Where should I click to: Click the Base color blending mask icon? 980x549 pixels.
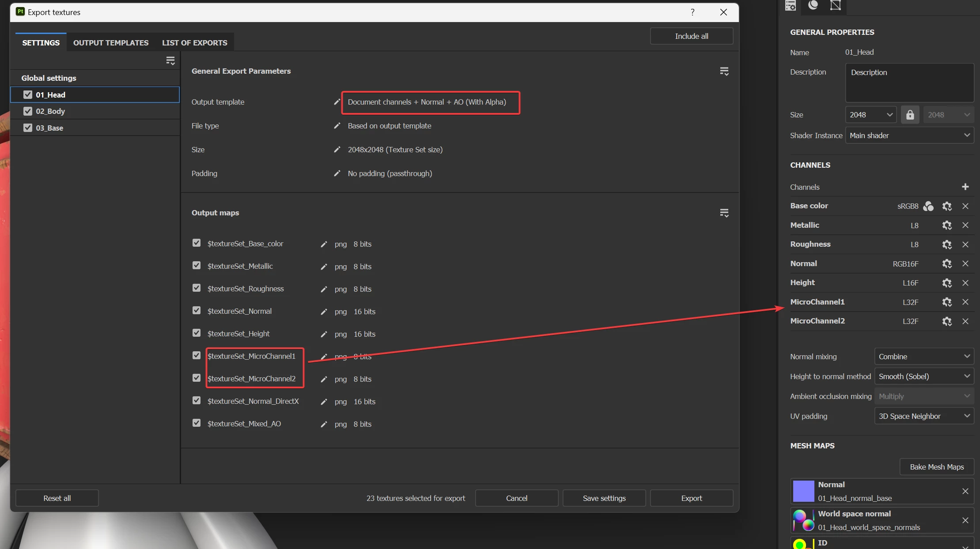click(928, 206)
